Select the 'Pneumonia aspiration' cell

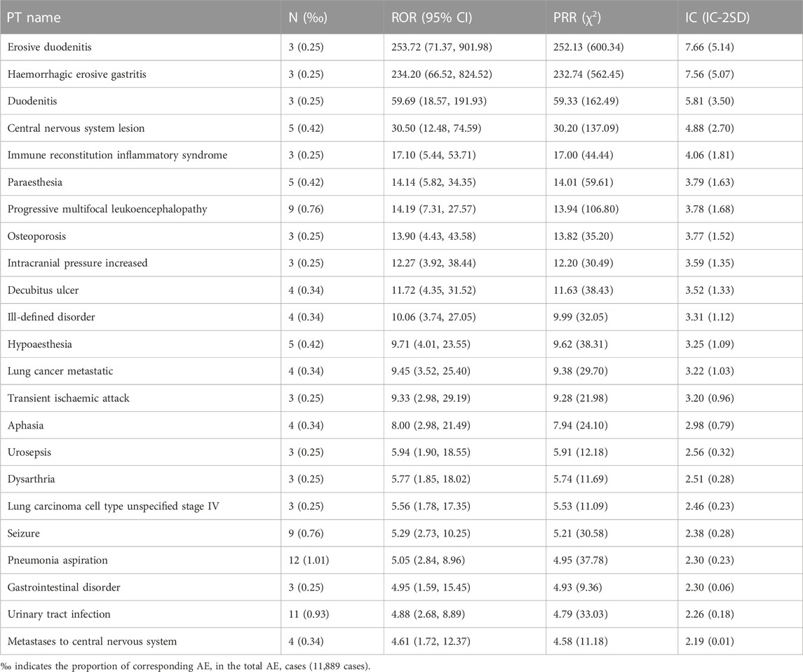58,560
